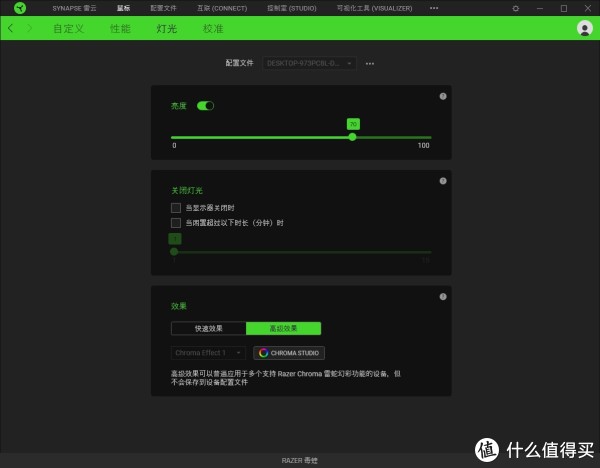Open help icon in 效果 panel
Viewport: 600px width, 468px height.
coord(443,297)
